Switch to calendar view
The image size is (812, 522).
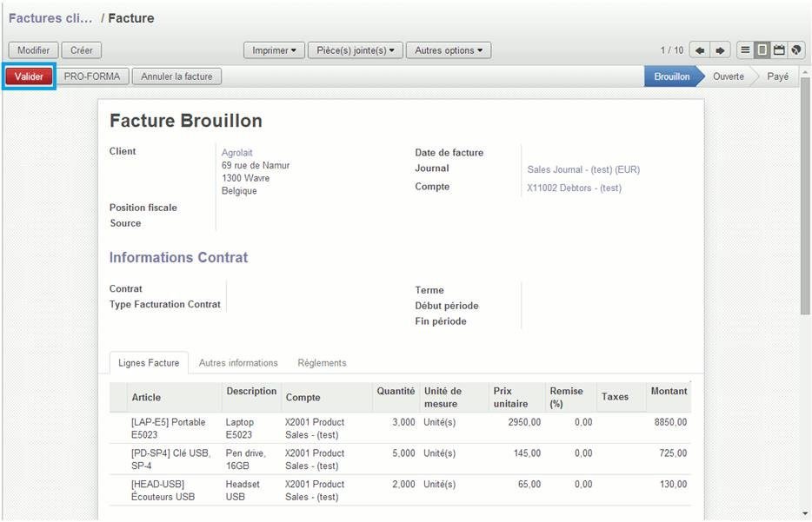click(x=779, y=50)
